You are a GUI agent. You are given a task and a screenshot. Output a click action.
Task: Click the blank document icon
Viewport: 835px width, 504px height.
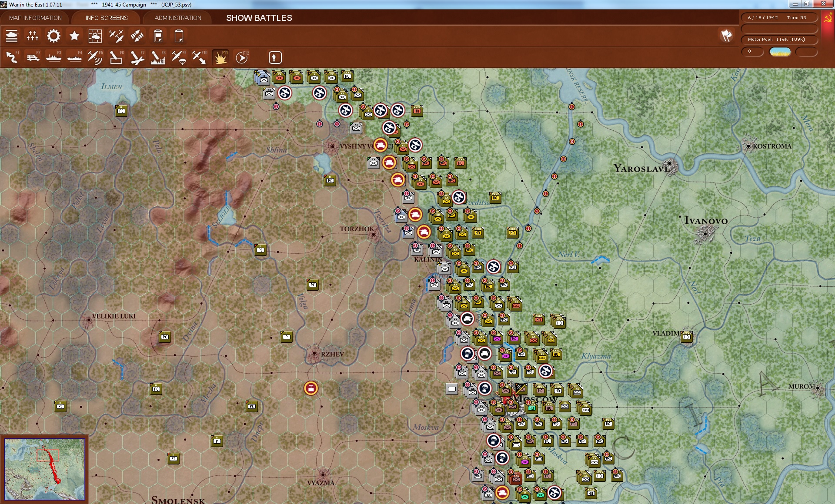pyautogui.click(x=179, y=36)
